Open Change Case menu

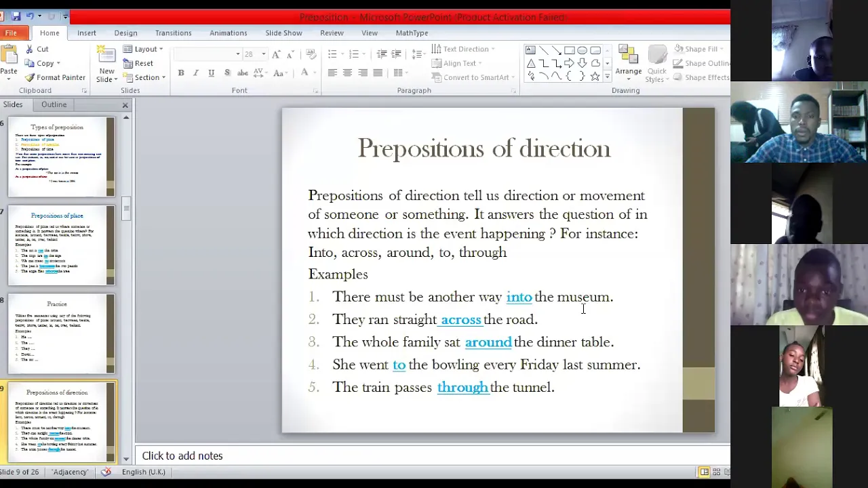[281, 73]
